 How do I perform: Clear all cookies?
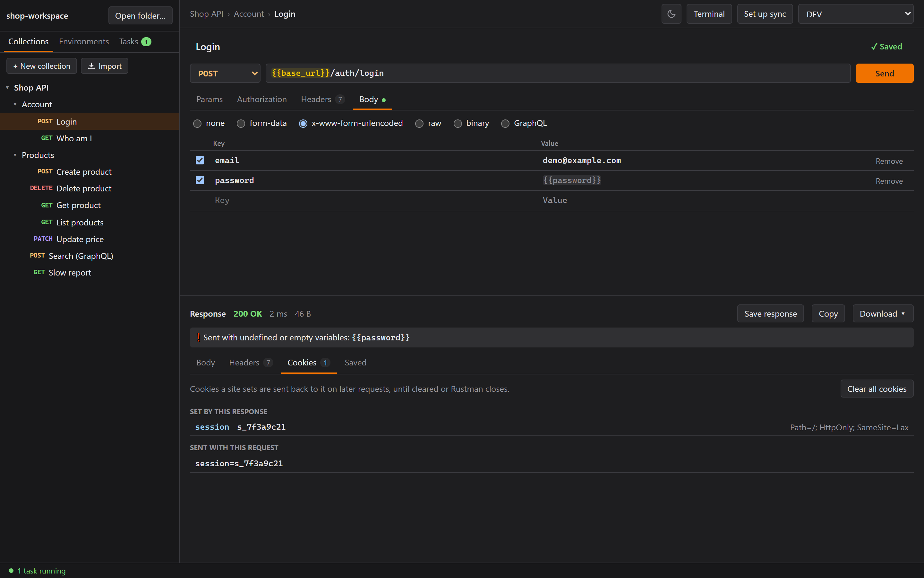[x=877, y=389]
